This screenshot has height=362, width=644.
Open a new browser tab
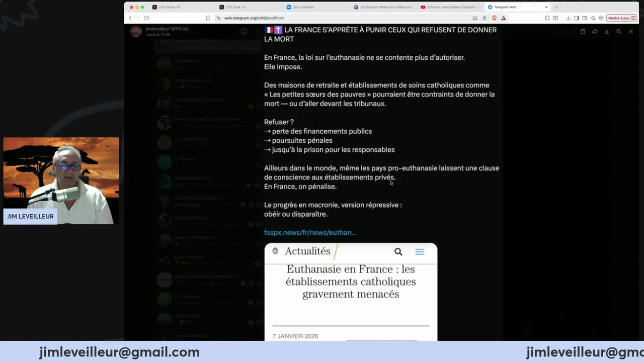pos(556,7)
